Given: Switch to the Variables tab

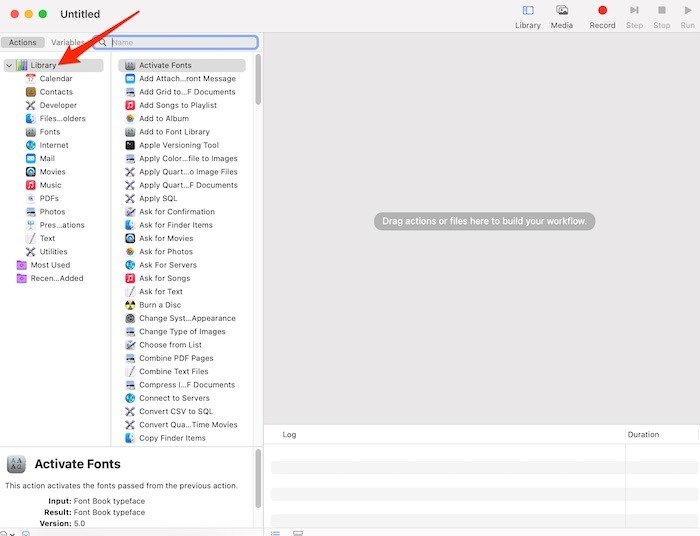Looking at the screenshot, I should (x=67, y=42).
